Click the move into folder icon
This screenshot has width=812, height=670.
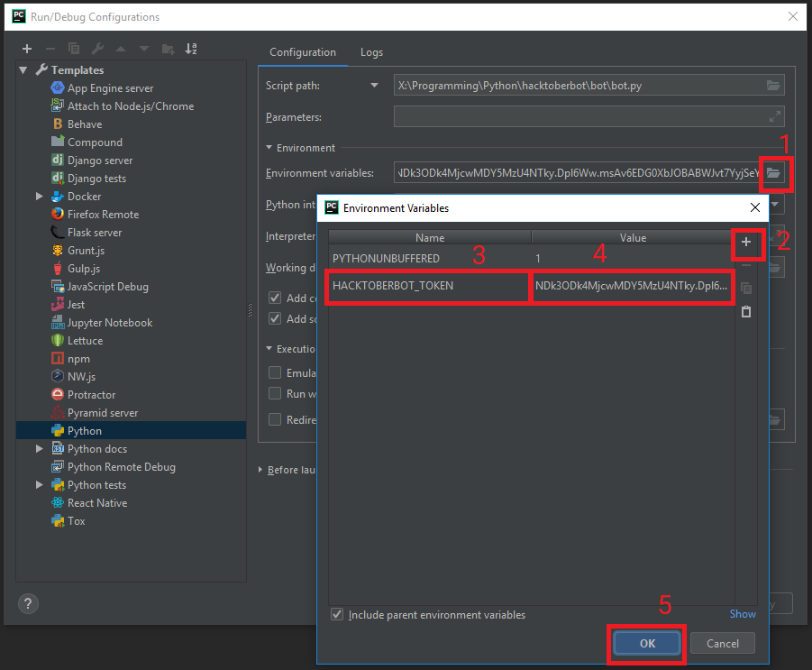pyautogui.click(x=168, y=49)
